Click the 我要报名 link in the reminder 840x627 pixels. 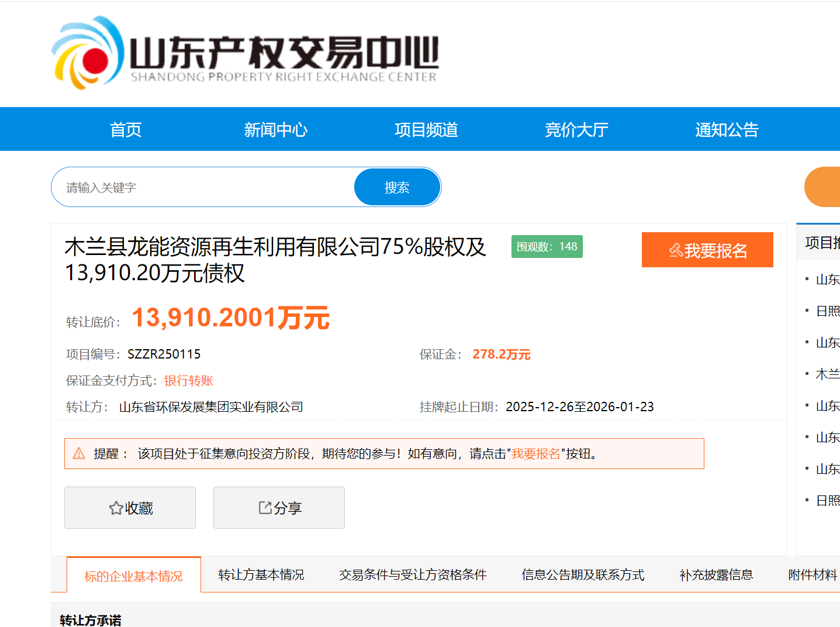point(535,454)
